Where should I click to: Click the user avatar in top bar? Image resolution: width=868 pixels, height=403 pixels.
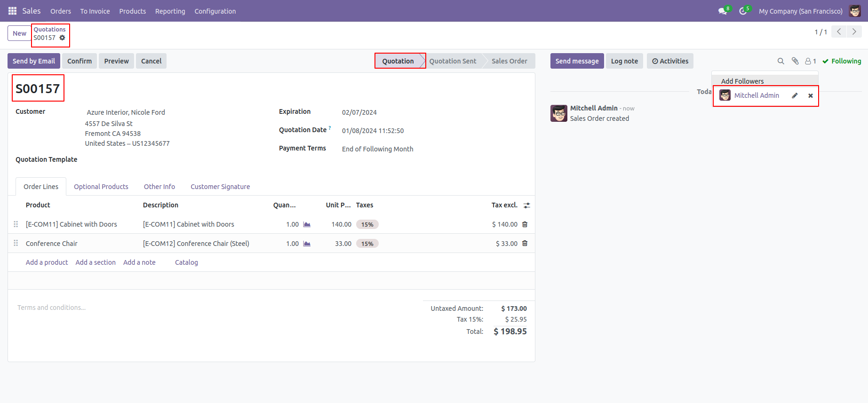click(x=855, y=11)
